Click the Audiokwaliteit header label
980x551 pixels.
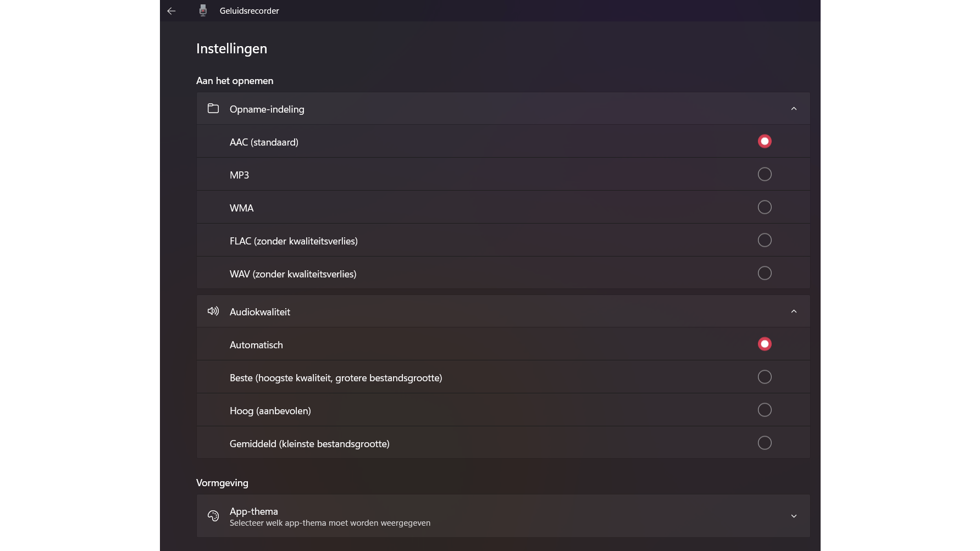coord(259,312)
